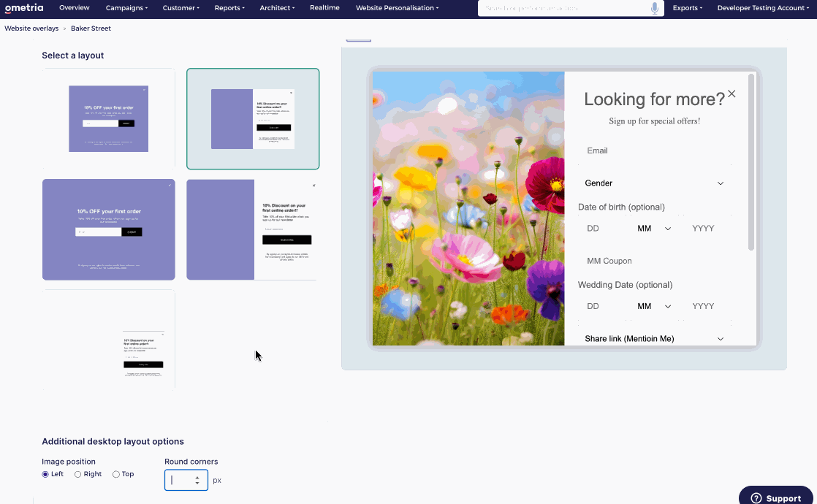Screen dimensions: 817x504
Task: Click Date of birth DD field
Action: point(603,228)
